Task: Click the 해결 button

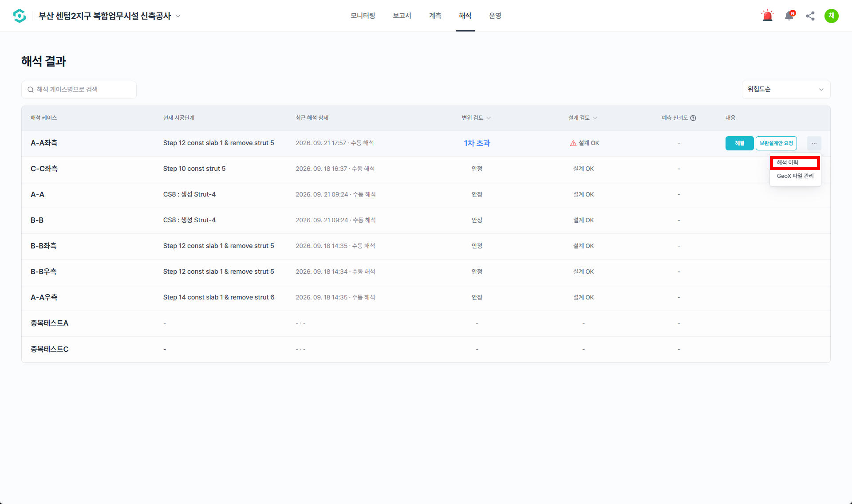Action: pos(739,143)
